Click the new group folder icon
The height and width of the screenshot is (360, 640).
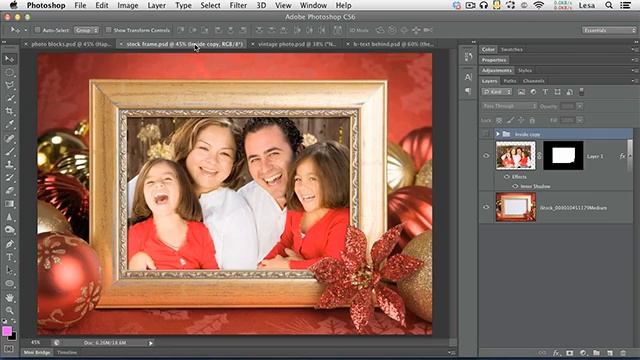coord(596,353)
